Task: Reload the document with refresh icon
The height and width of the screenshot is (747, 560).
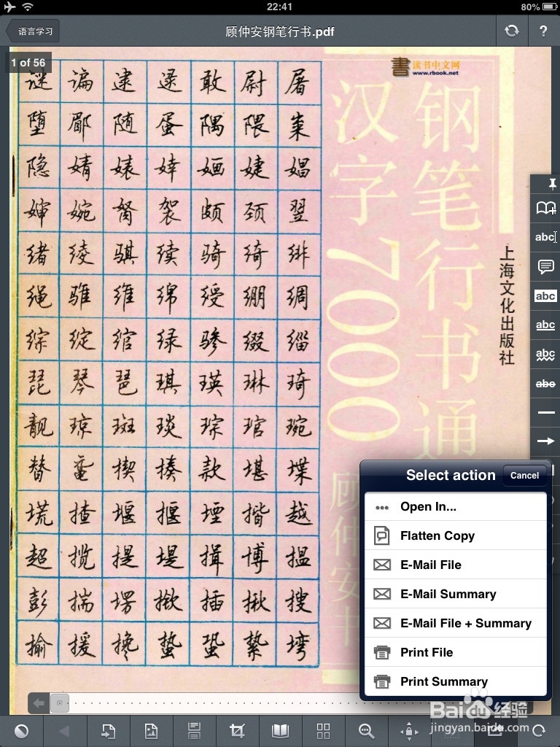Action: point(512,31)
